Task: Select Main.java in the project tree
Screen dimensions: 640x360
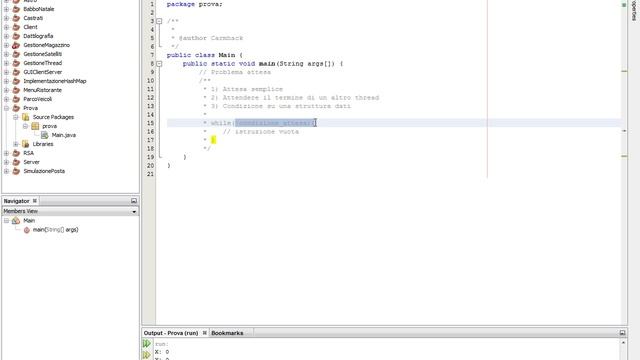Action: [64, 135]
